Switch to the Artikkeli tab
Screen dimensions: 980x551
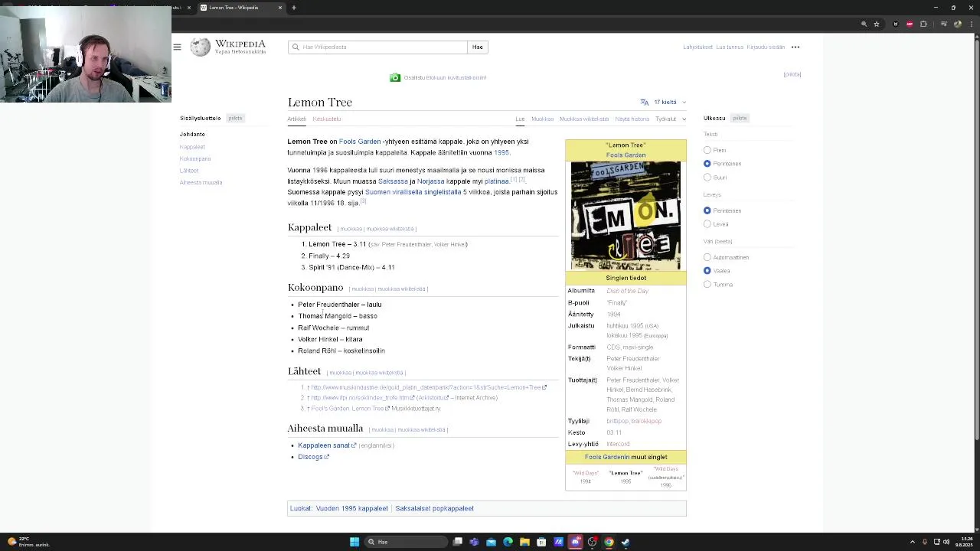pyautogui.click(x=297, y=119)
